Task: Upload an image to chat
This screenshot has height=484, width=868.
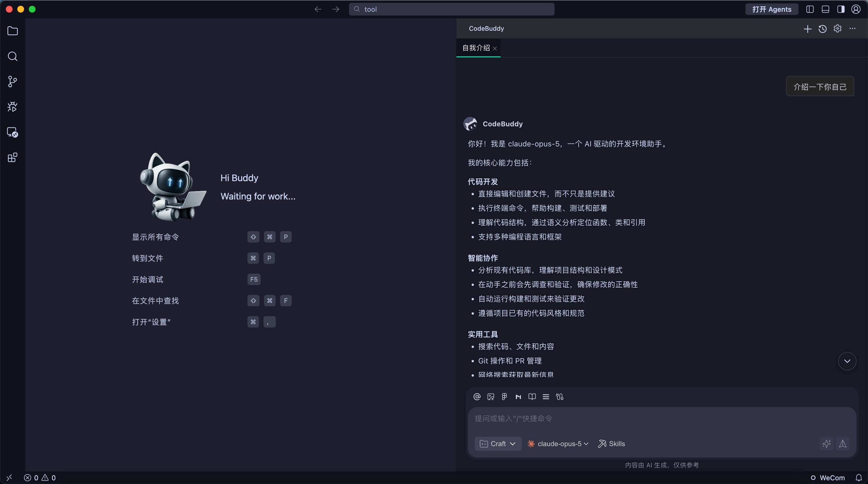Action: click(x=491, y=397)
